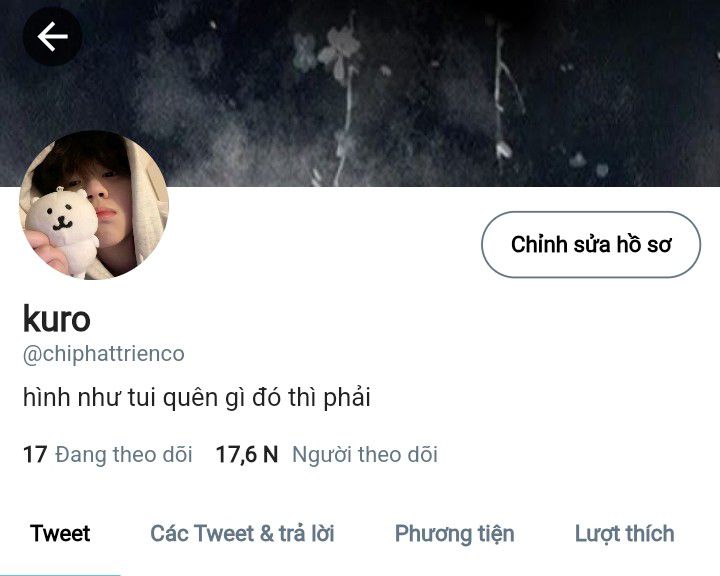Select the Phương tiện tab
The width and height of the screenshot is (720, 576).
(x=455, y=534)
